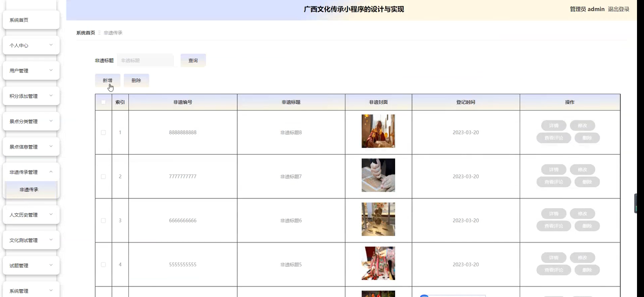
Task: Expand the 用户管理 menu
Action: click(31, 70)
